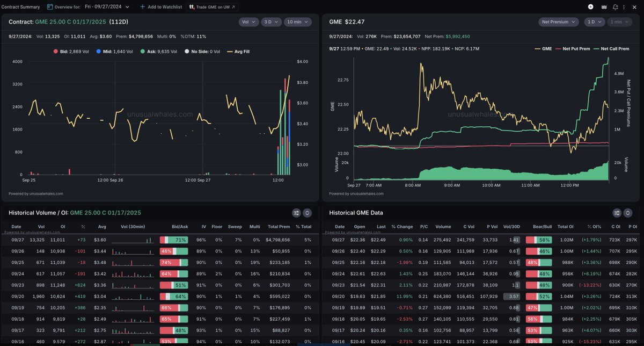Click the calendar icon beside Overview for

point(50,7)
